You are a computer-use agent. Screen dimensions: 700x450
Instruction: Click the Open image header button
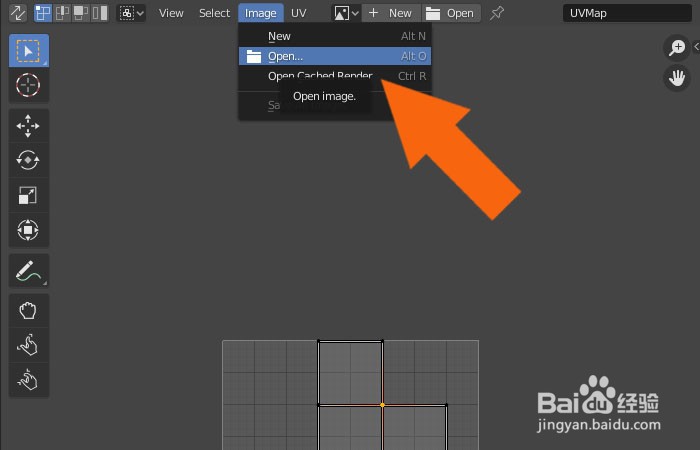pos(451,13)
